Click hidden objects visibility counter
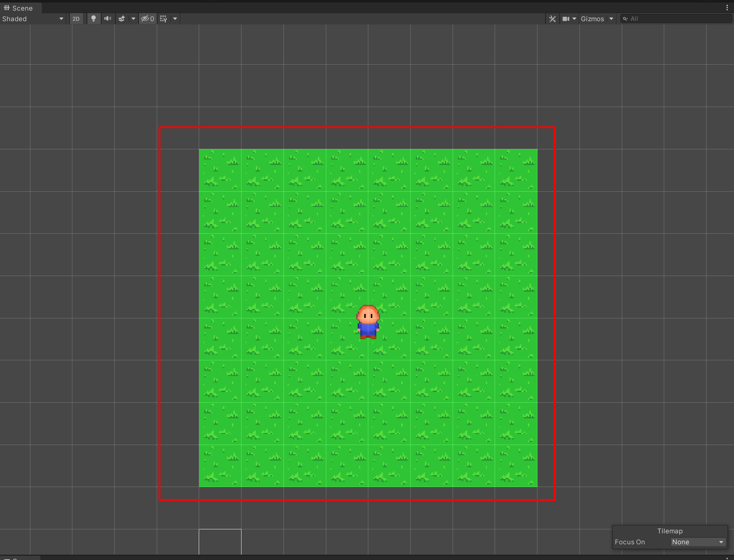Viewport: 734px width, 560px height. [x=148, y=19]
